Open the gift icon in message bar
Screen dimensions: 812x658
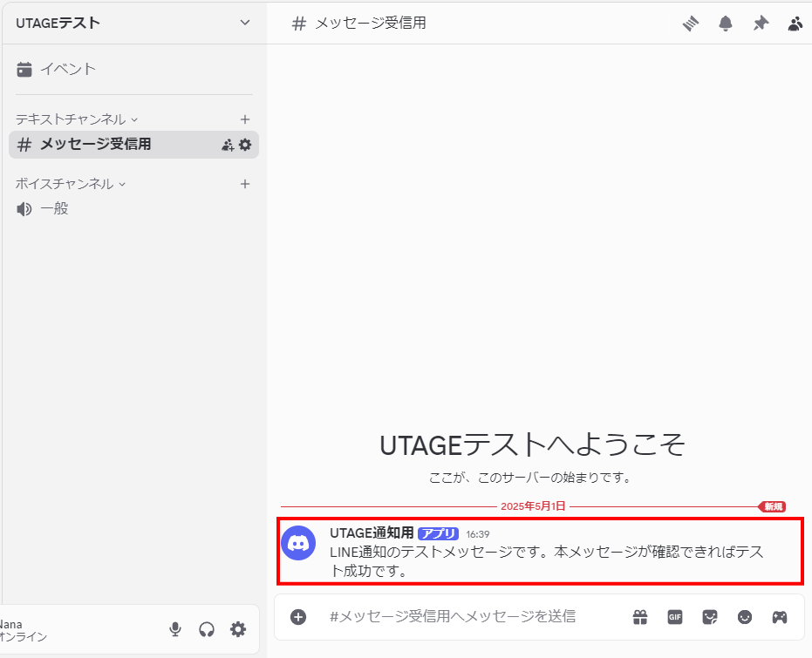tap(640, 617)
